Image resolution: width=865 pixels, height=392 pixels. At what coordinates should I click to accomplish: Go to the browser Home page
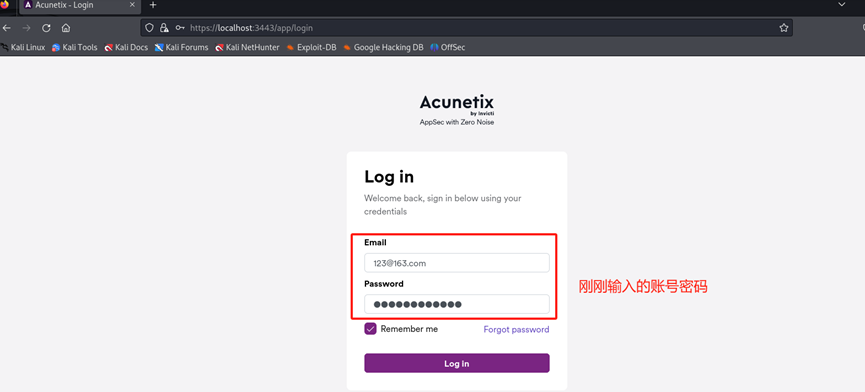click(x=66, y=28)
